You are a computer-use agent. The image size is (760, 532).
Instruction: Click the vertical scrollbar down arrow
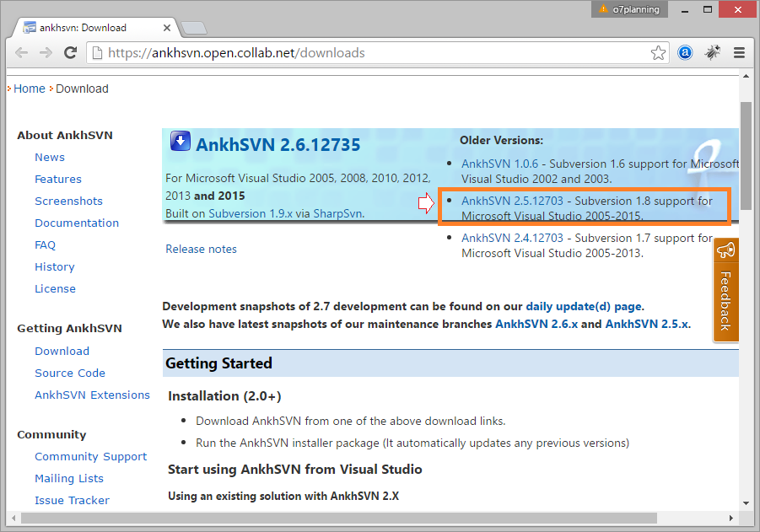point(746,503)
